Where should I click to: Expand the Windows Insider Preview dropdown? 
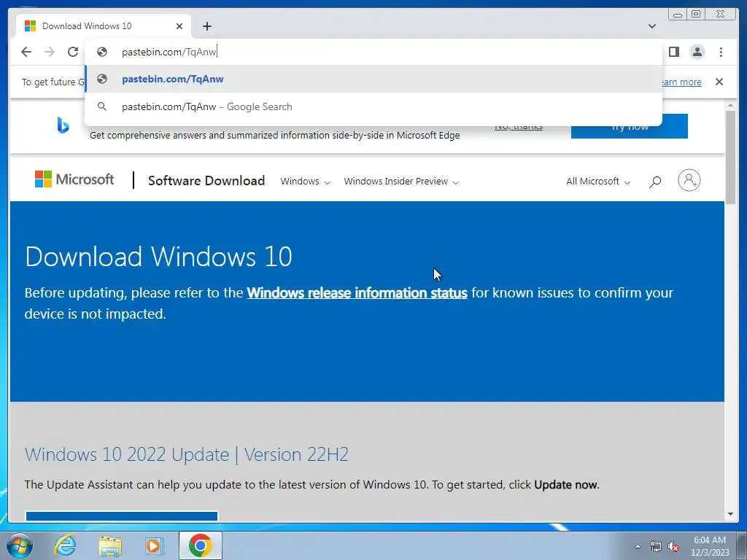coord(401,182)
